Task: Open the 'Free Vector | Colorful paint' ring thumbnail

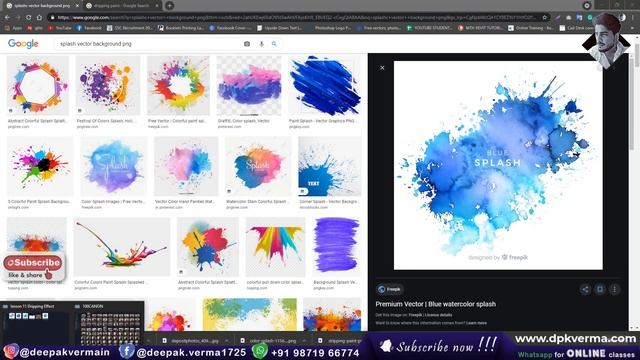Action: 178,86
